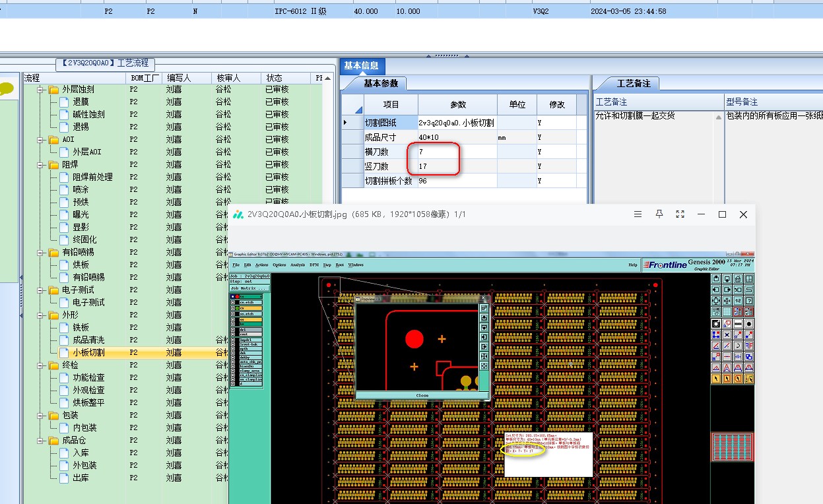This screenshot has width=823, height=504.
Task: Collapse the 外形 folder node
Action: (x=40, y=315)
